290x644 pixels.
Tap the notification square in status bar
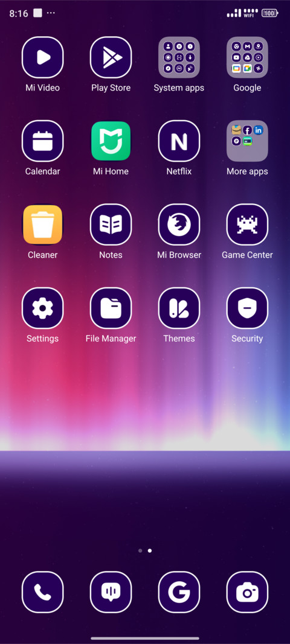pyautogui.click(x=38, y=13)
